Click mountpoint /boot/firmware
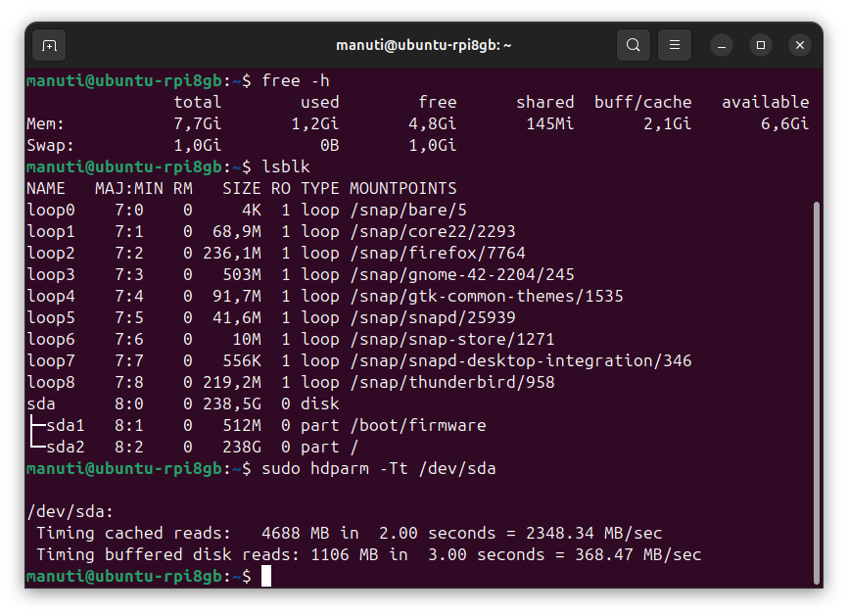The image size is (848, 616). pos(418,426)
